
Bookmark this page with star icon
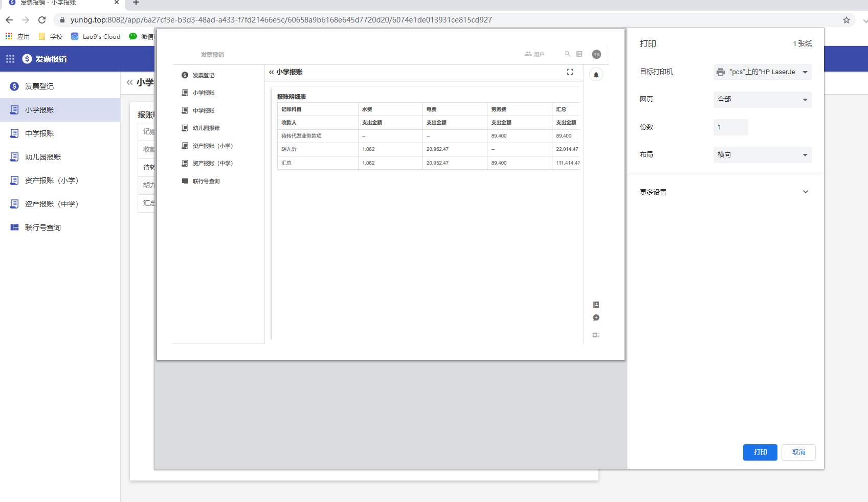coord(847,20)
